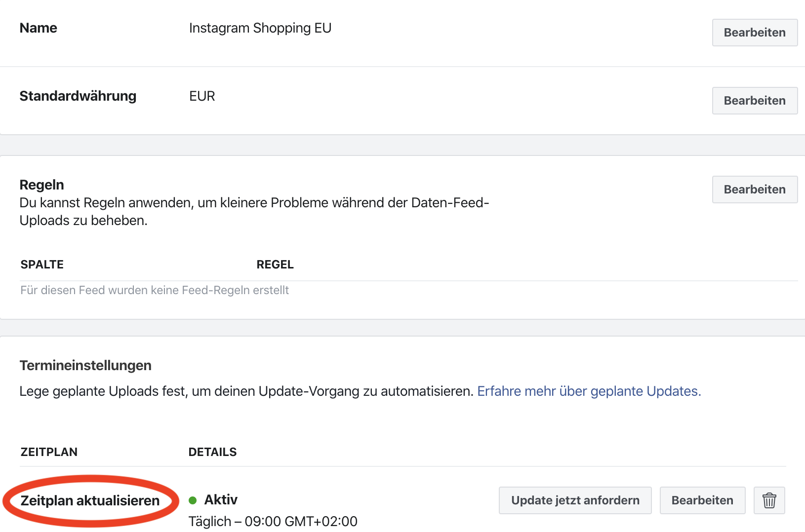Click the green Aktiv status dot
Screen dimensions: 805x532
pyautogui.click(x=193, y=500)
